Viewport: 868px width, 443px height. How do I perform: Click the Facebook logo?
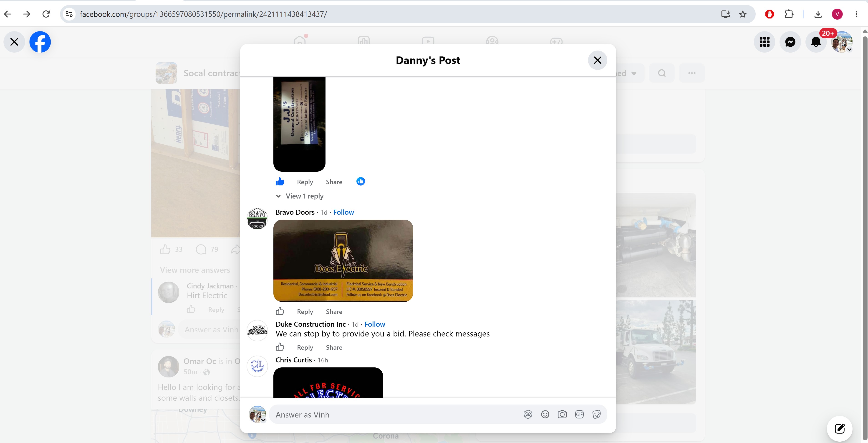click(x=40, y=42)
